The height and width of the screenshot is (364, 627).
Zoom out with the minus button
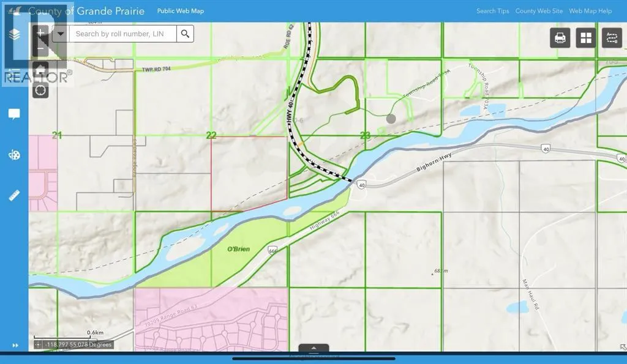pyautogui.click(x=41, y=49)
